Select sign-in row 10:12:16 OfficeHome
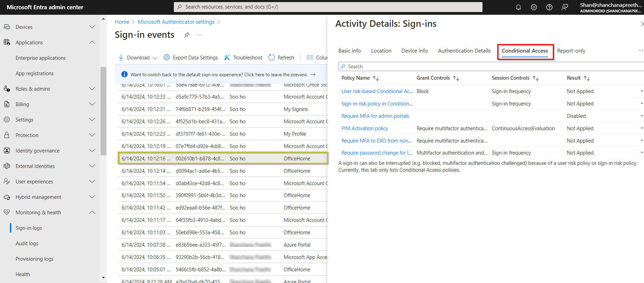The height and width of the screenshot is (283, 644). pyautogui.click(x=223, y=158)
